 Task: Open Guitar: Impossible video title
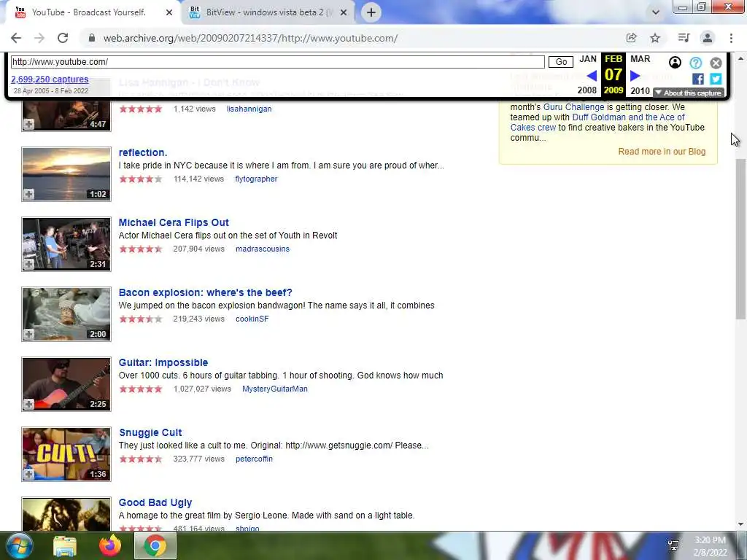pos(163,362)
